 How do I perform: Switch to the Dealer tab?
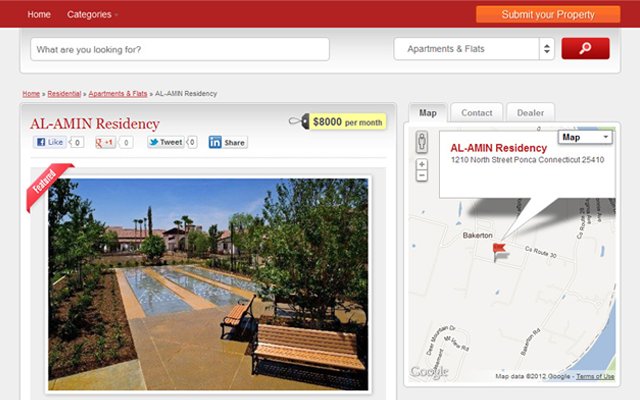(530, 113)
